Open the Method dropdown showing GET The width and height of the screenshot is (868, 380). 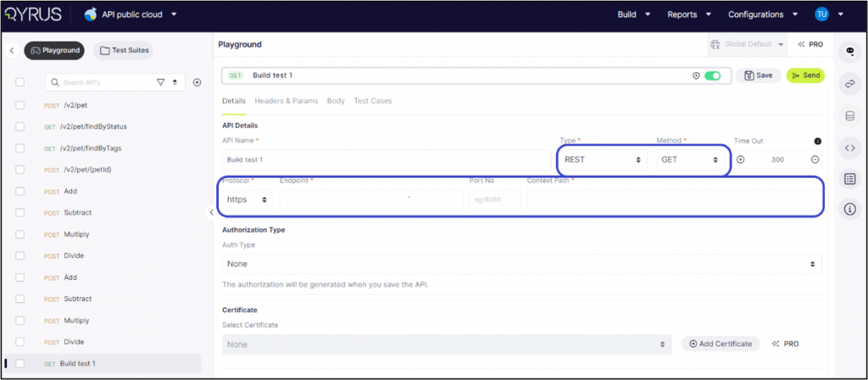coord(689,159)
